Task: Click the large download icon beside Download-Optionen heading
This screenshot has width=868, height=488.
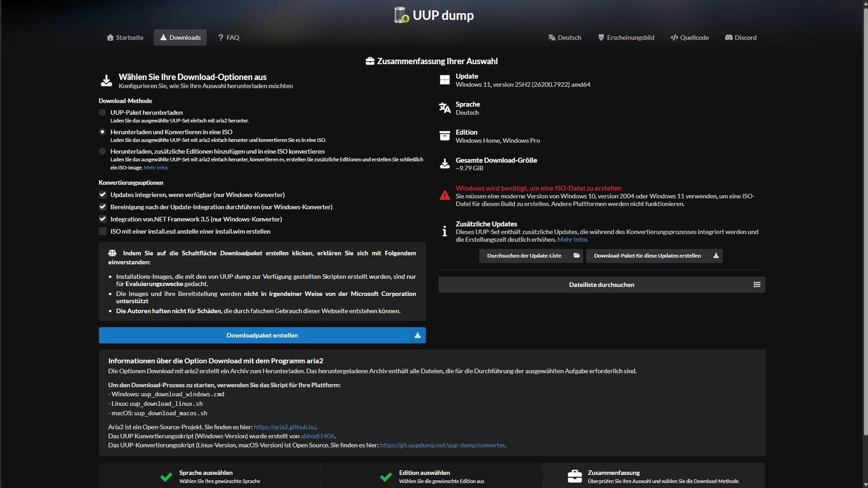Action: [x=107, y=80]
